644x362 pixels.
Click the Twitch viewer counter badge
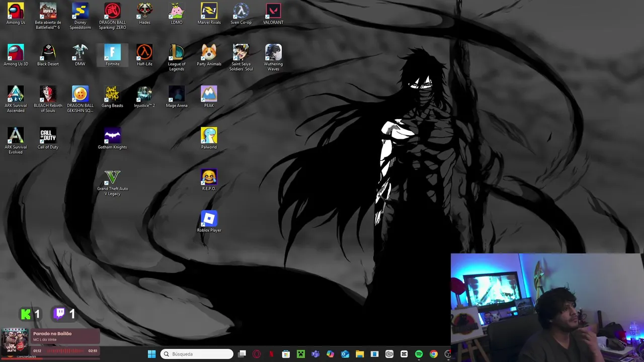tap(65, 314)
